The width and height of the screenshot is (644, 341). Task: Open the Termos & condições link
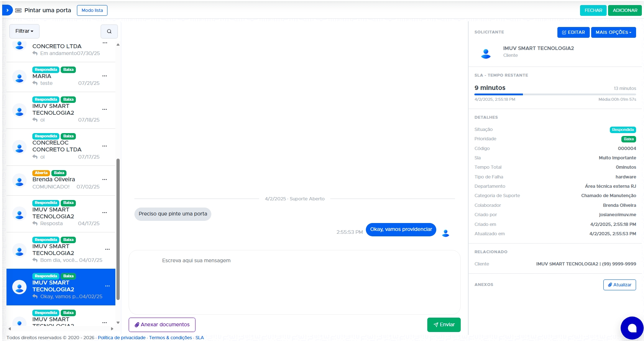170,338
